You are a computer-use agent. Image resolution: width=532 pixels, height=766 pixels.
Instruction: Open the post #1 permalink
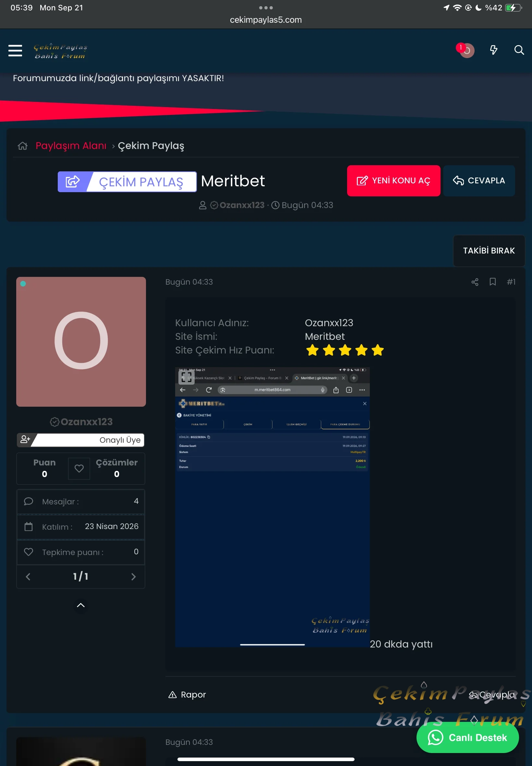pos(511,282)
